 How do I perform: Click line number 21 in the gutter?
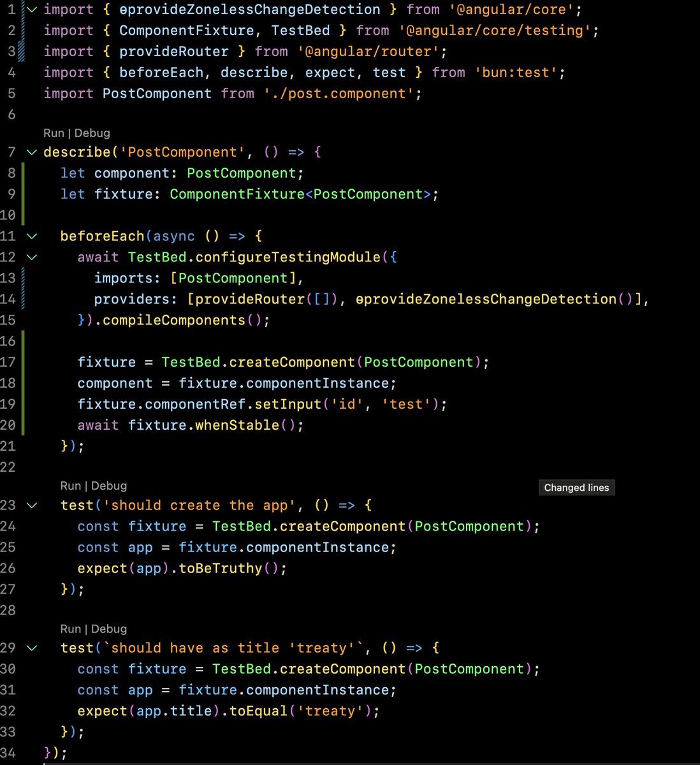[x=8, y=446]
